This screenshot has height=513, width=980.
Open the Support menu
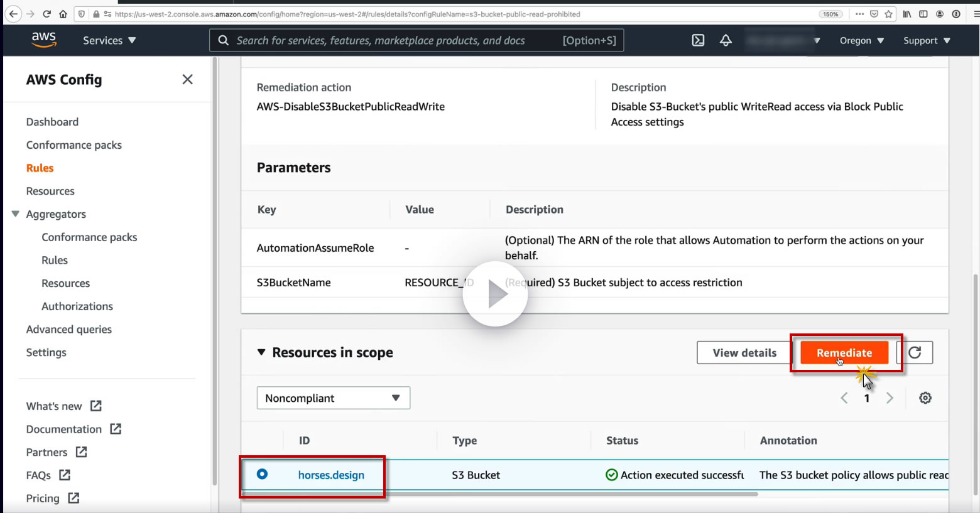927,41
